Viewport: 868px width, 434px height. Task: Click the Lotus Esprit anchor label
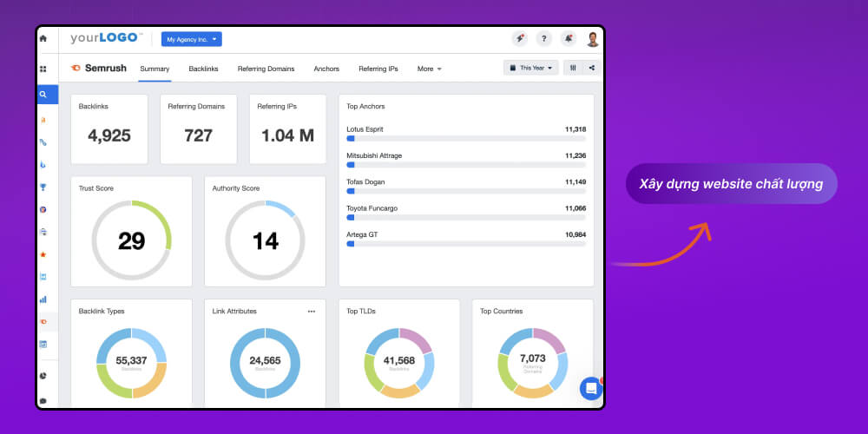pos(365,129)
